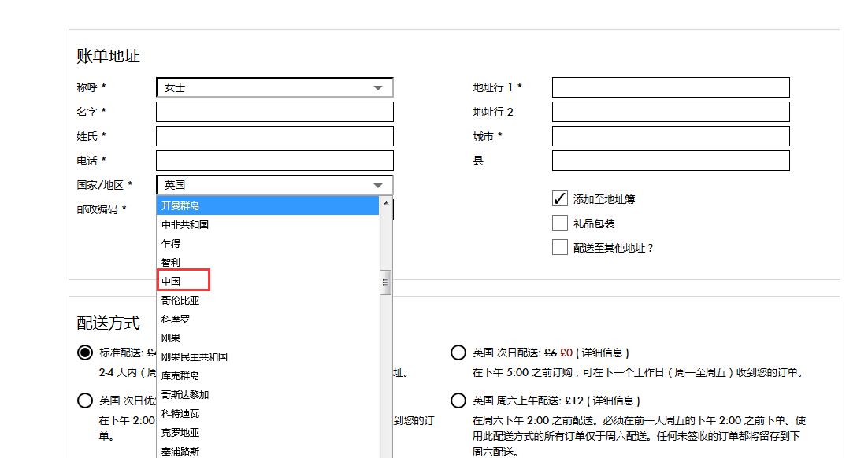
Task: Click the 国家/地区 dropdown arrow
Action: pos(378,186)
